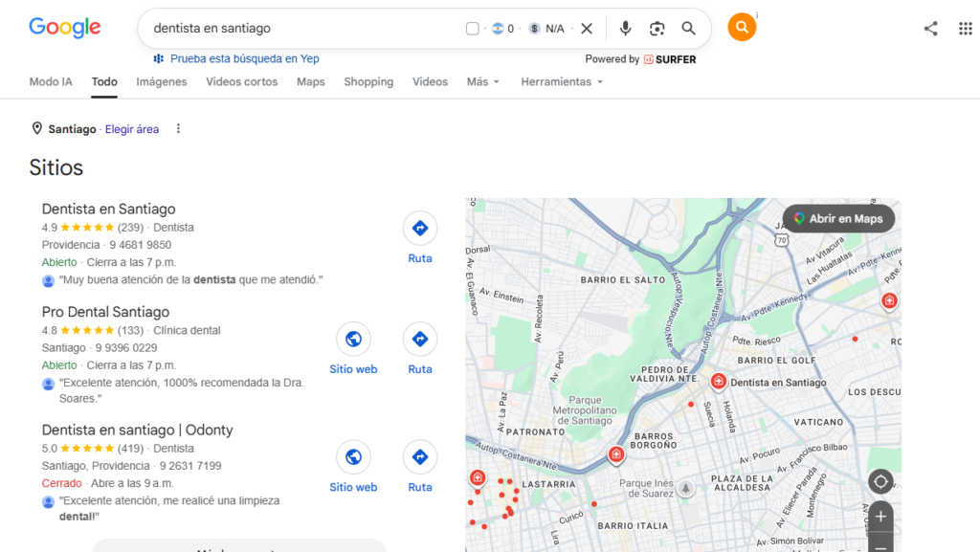
Task: Open the 'Dentista en Santiago' listing title
Action: coord(109,209)
